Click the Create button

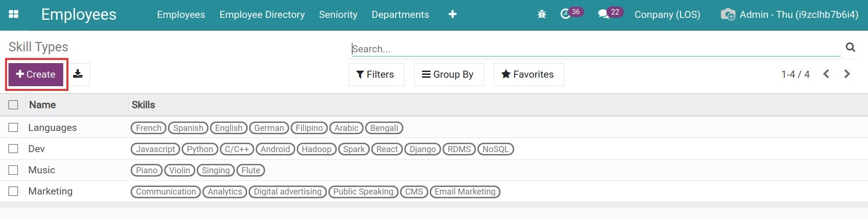[36, 74]
